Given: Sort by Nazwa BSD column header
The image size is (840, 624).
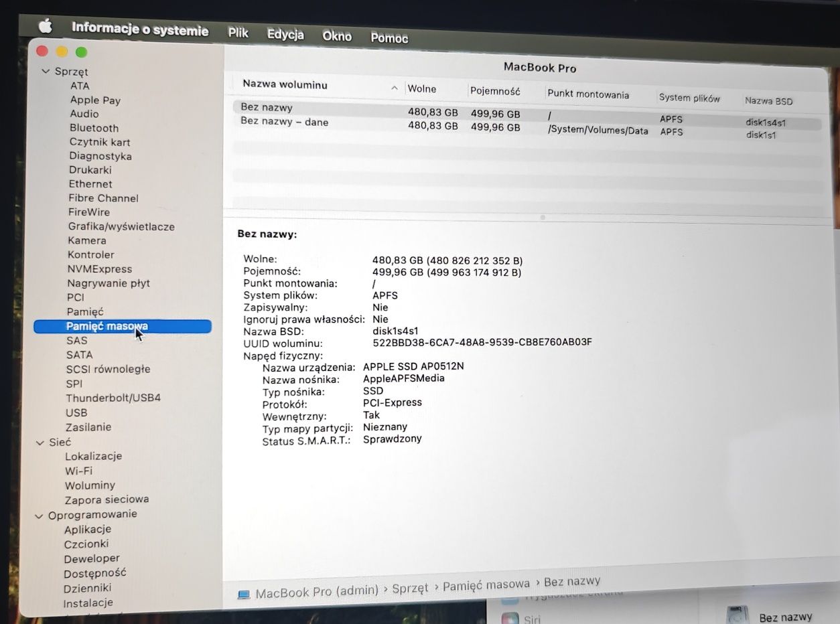Looking at the screenshot, I should tap(768, 101).
